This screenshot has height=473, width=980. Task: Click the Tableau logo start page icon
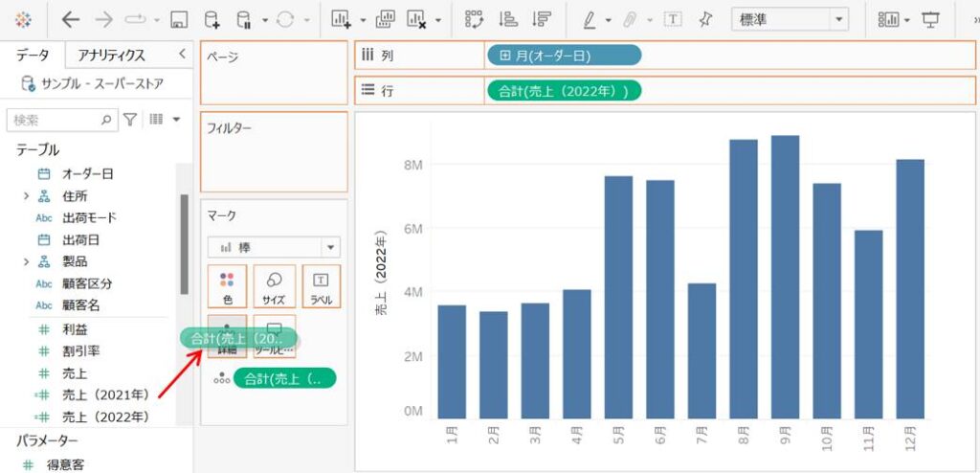click(x=23, y=20)
